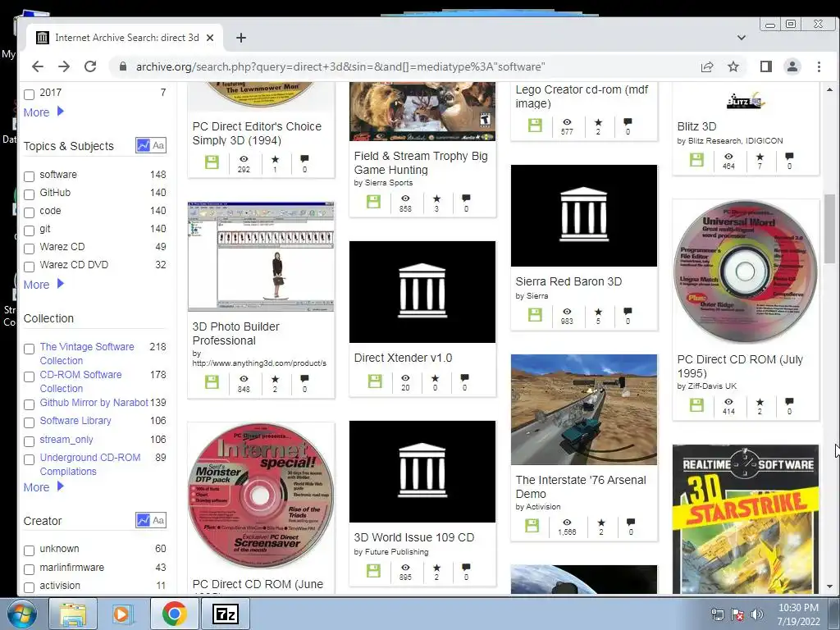This screenshot has height=630, width=840.
Task: Click the scrollbar up arrow
Action: point(829,89)
